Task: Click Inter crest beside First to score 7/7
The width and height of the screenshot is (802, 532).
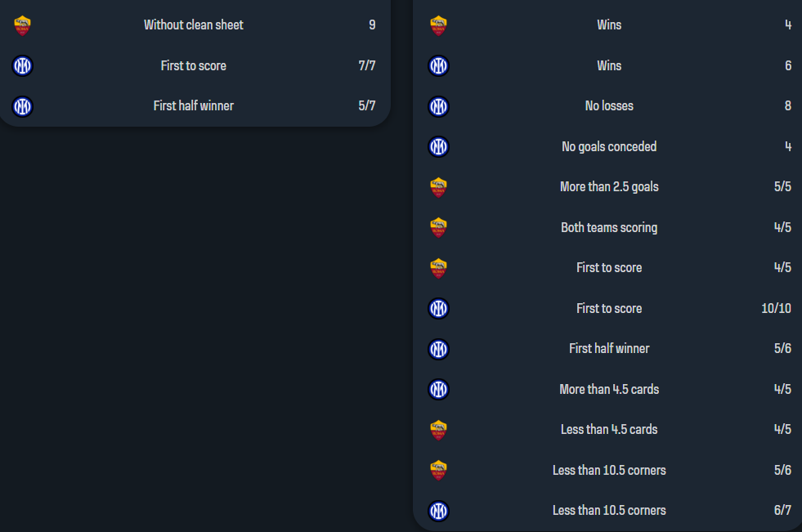Action: pyautogui.click(x=23, y=65)
